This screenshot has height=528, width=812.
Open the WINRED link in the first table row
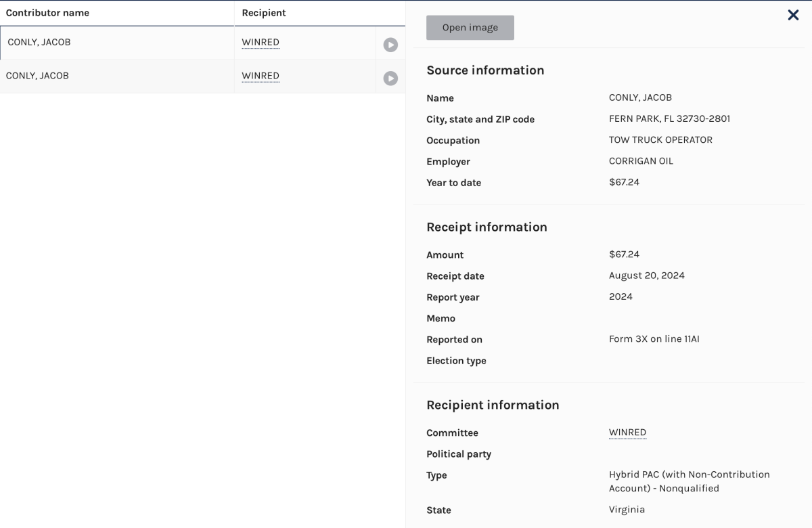[x=261, y=42]
